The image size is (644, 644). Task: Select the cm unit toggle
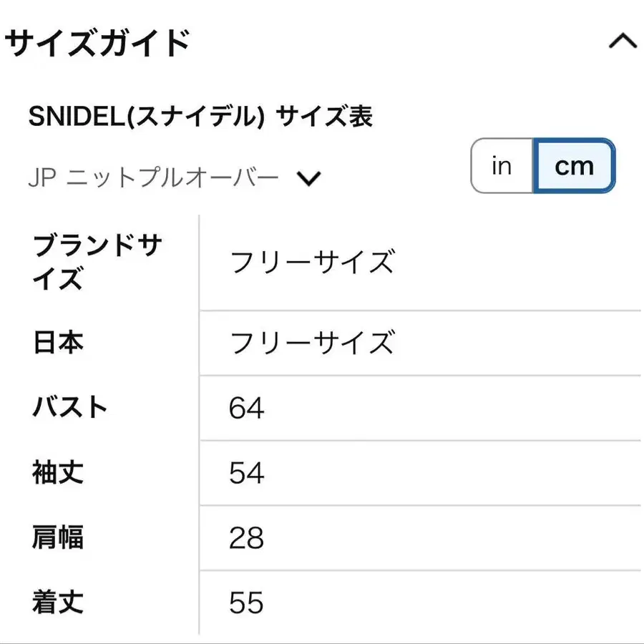574,166
